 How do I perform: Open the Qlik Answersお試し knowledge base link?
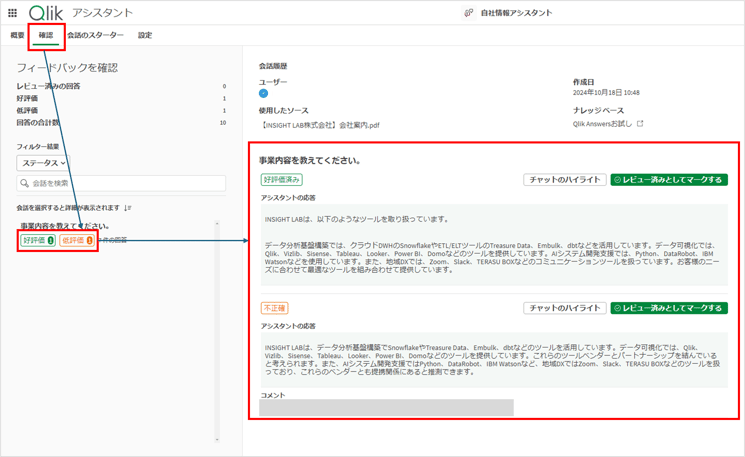(602, 124)
